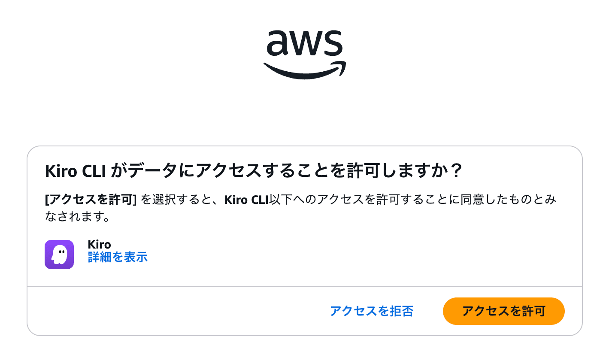Screen dimensions: 612x364
Task: Click the purple Kiro ghost app icon
Action: tap(59, 255)
